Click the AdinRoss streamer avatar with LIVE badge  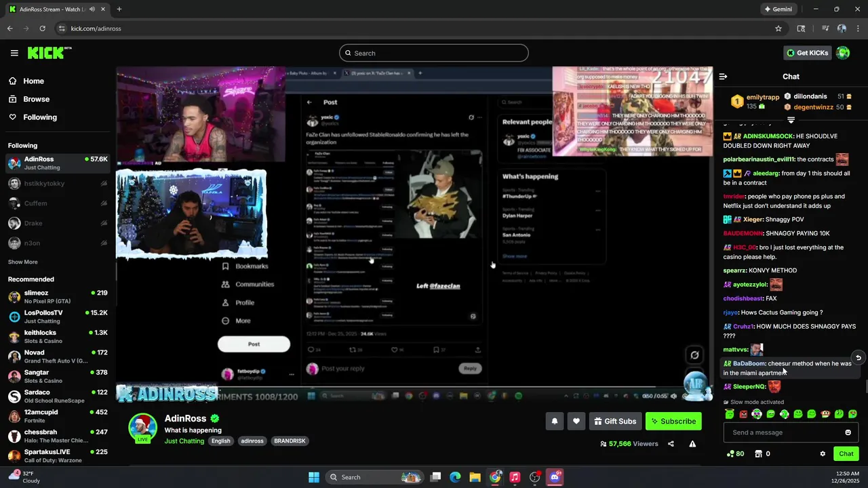[142, 428]
